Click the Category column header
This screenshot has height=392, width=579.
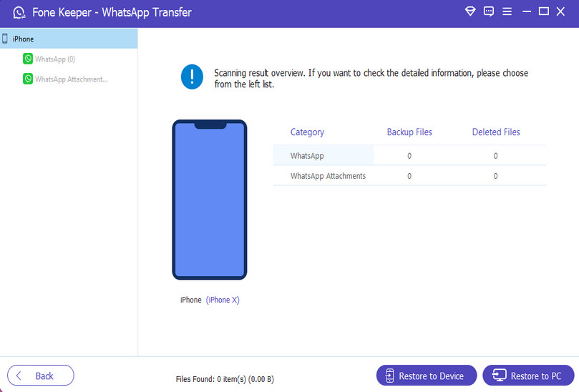(x=307, y=132)
